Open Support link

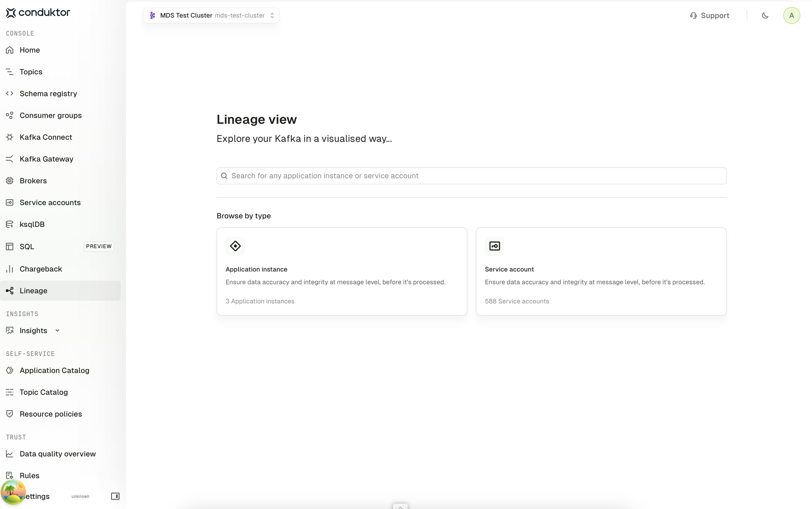tap(710, 15)
